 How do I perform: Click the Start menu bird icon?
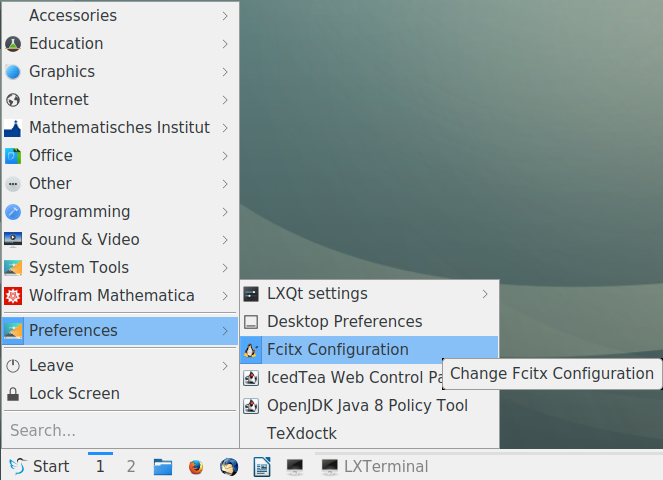(x=18, y=466)
